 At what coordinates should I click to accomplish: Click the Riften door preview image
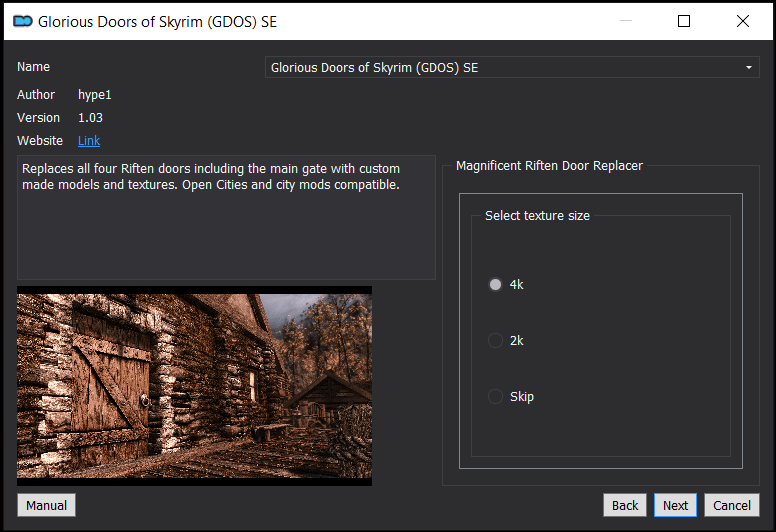194,386
